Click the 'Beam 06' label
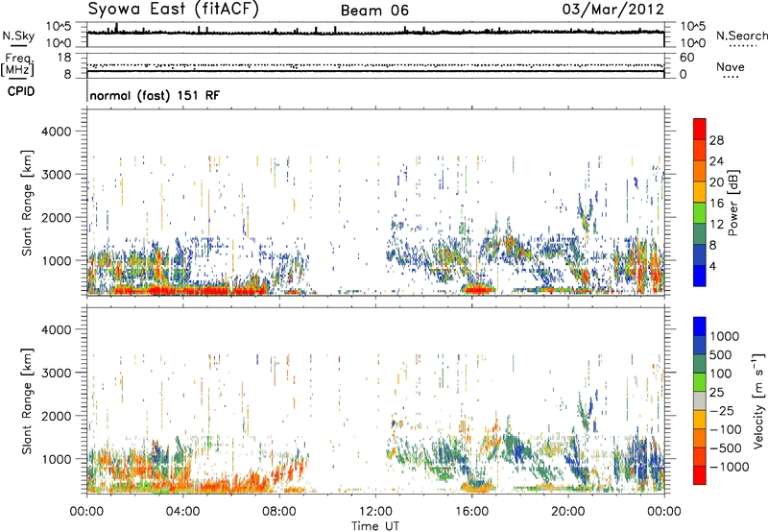 click(x=374, y=11)
